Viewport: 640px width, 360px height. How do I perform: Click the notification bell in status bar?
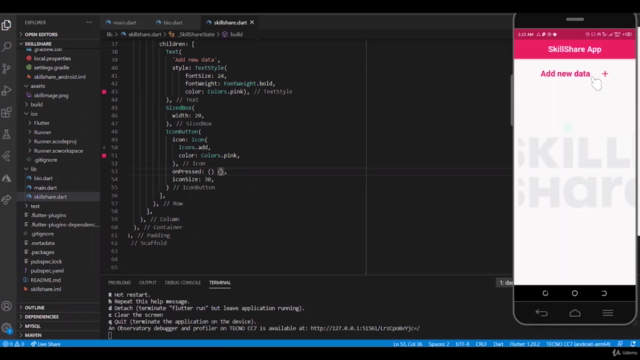pyautogui.click(x=633, y=344)
